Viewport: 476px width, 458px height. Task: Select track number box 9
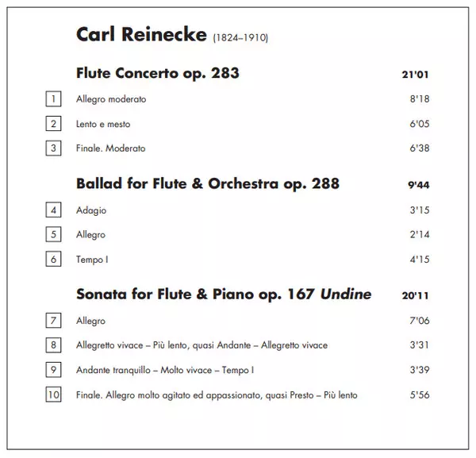[x=54, y=369]
